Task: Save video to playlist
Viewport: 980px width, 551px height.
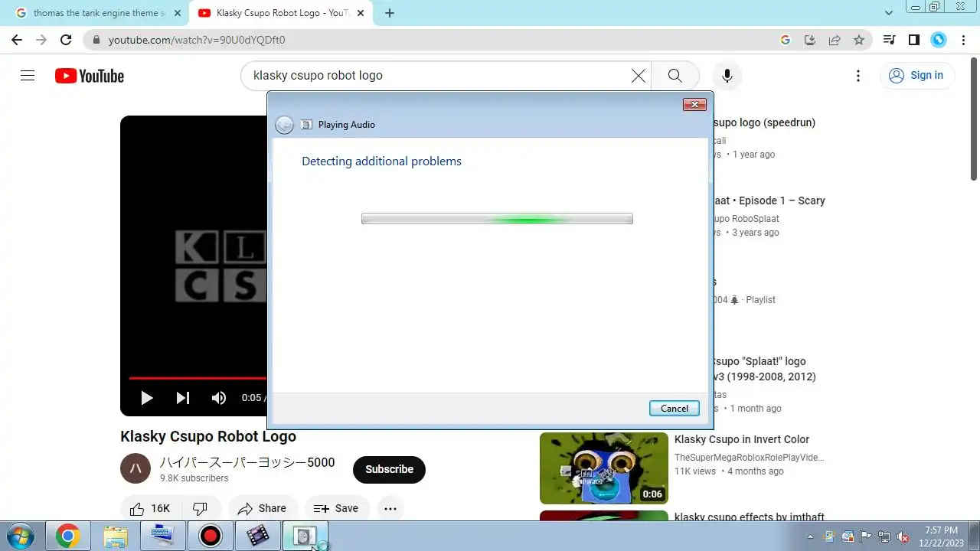Action: (x=337, y=508)
